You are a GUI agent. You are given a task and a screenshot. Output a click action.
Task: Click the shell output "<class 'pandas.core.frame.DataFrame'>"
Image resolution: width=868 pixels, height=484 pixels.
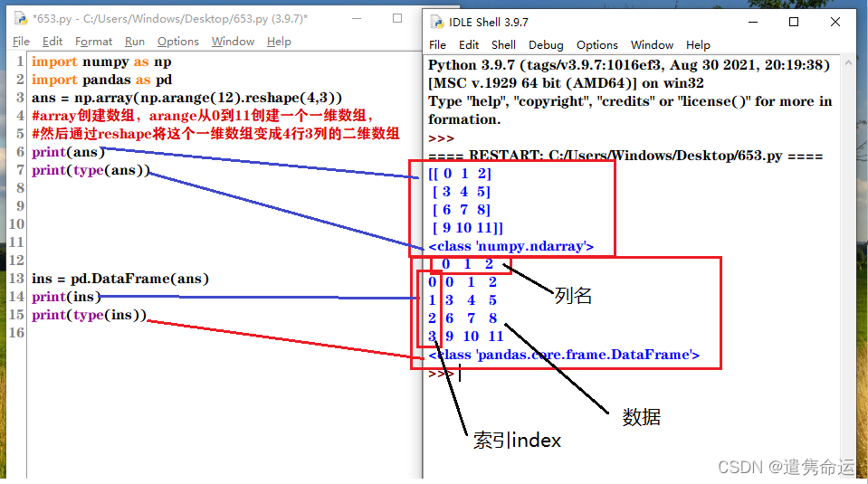pos(564,355)
